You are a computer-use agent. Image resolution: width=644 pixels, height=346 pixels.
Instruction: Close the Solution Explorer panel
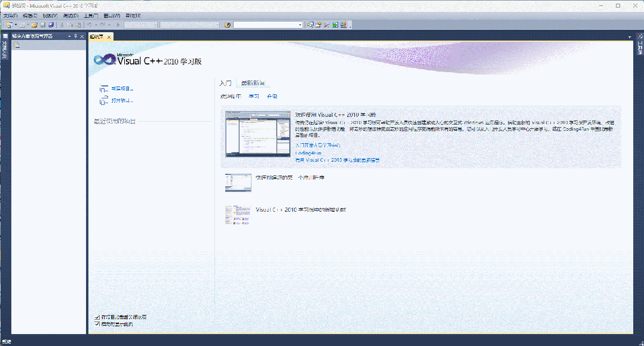tap(82, 36)
